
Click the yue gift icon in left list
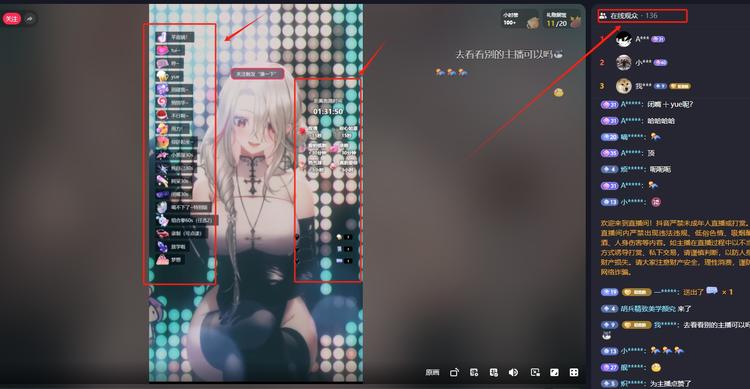163,76
